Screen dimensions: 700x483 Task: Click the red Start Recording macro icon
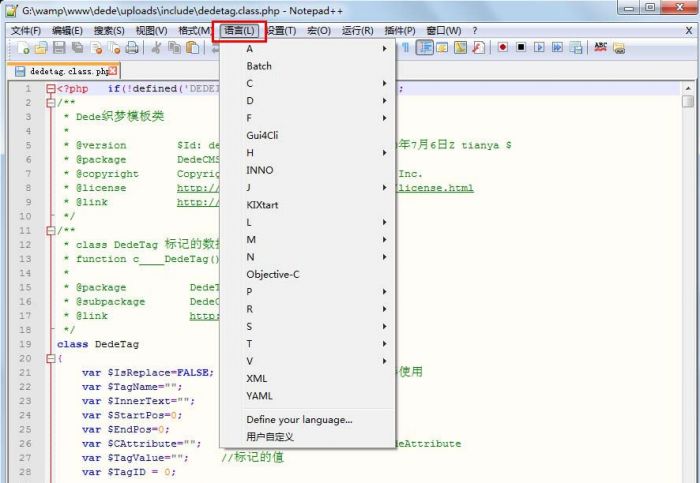[503, 47]
